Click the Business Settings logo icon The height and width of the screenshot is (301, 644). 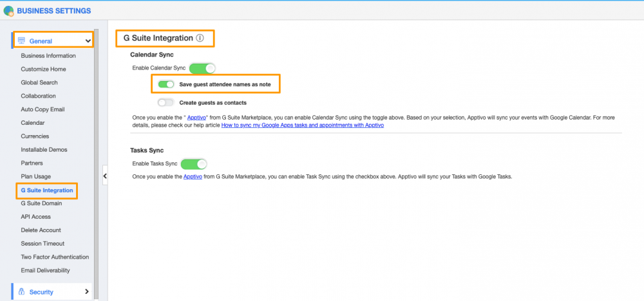click(x=8, y=11)
